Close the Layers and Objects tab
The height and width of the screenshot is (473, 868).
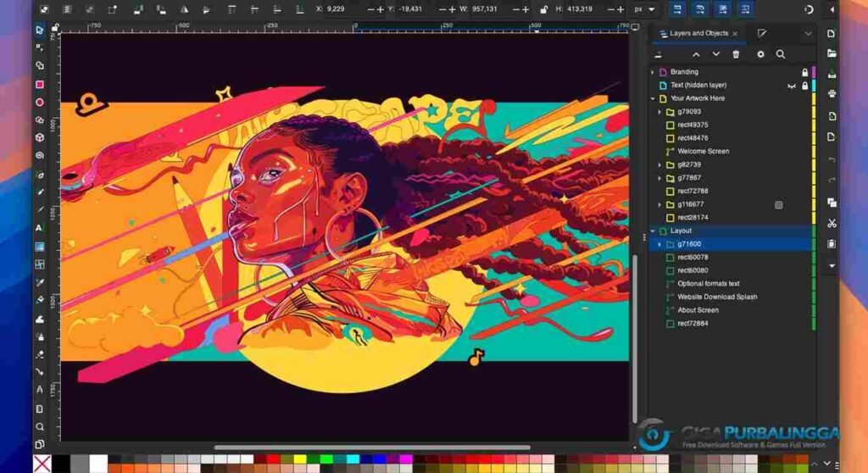(735, 34)
